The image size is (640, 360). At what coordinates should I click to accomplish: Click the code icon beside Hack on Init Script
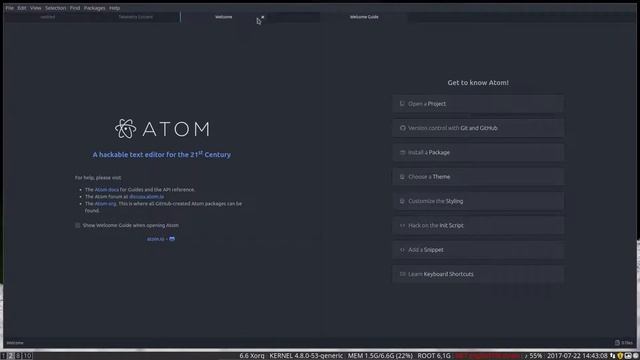(x=402, y=225)
